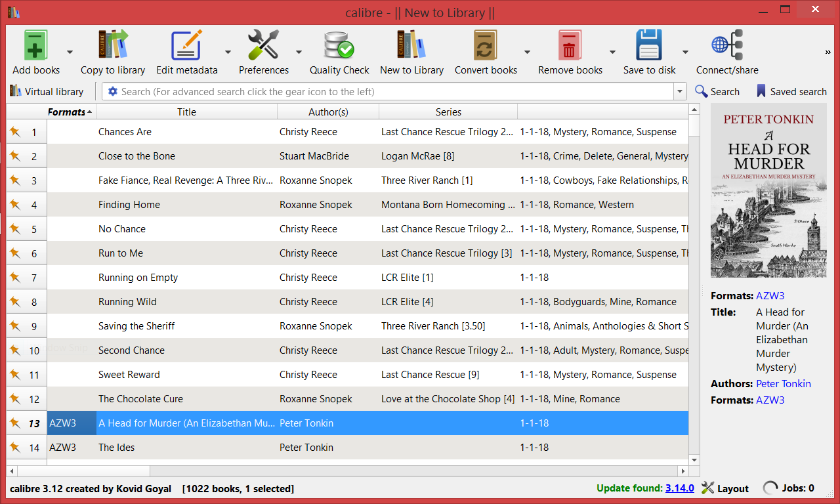The width and height of the screenshot is (840, 504).
Task: Select the book "Sweet Reward"
Action: [x=129, y=375]
